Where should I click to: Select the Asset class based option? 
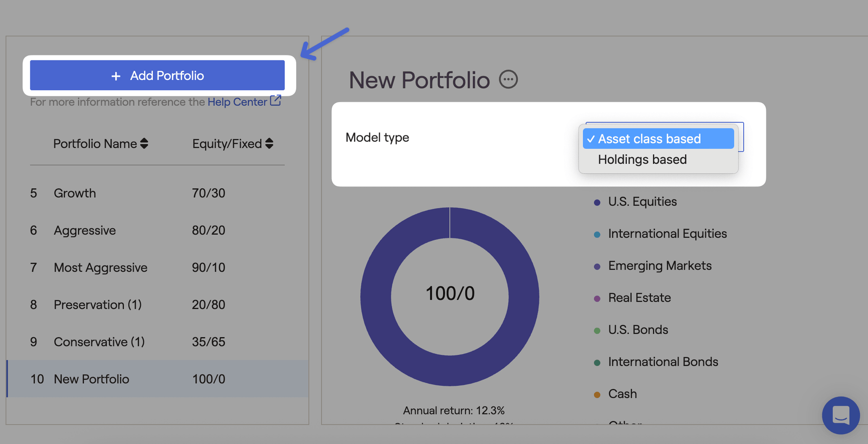[658, 139]
